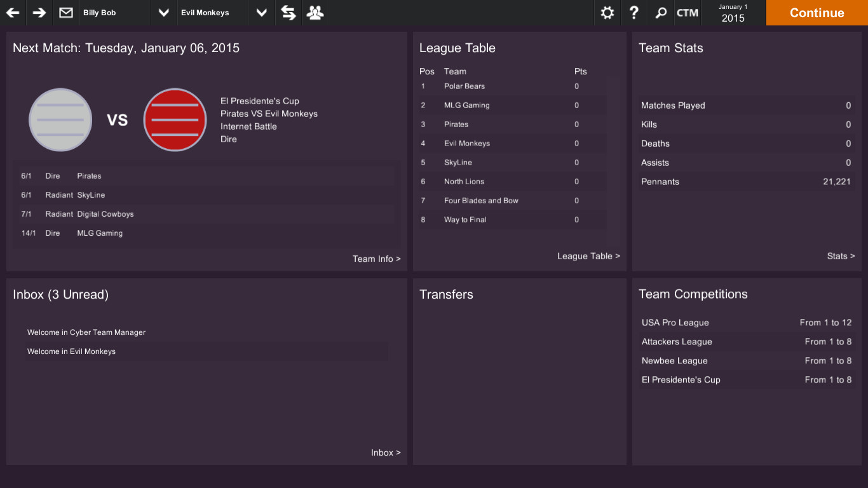
Task: Open Team Info from the match panel
Action: pos(376,259)
